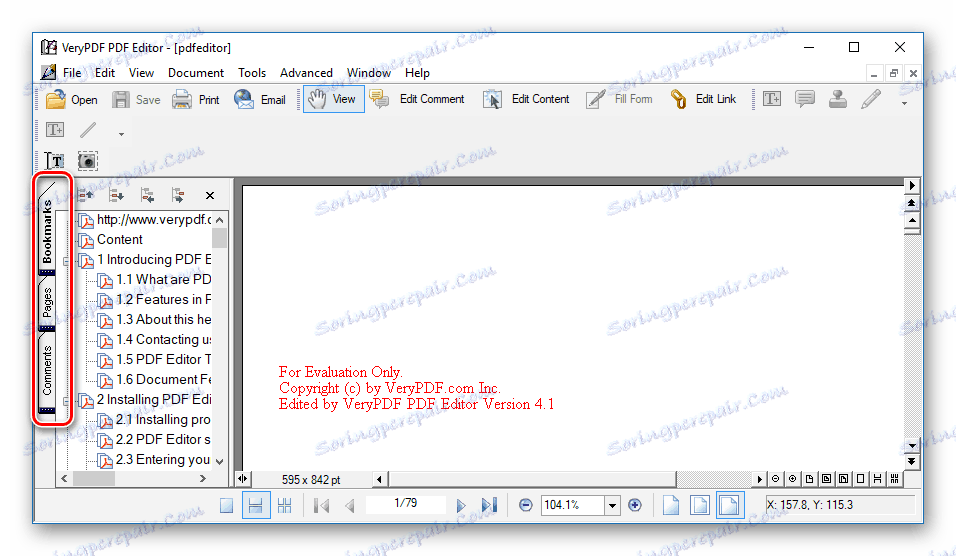
Task: Go to the next page
Action: pos(461,505)
